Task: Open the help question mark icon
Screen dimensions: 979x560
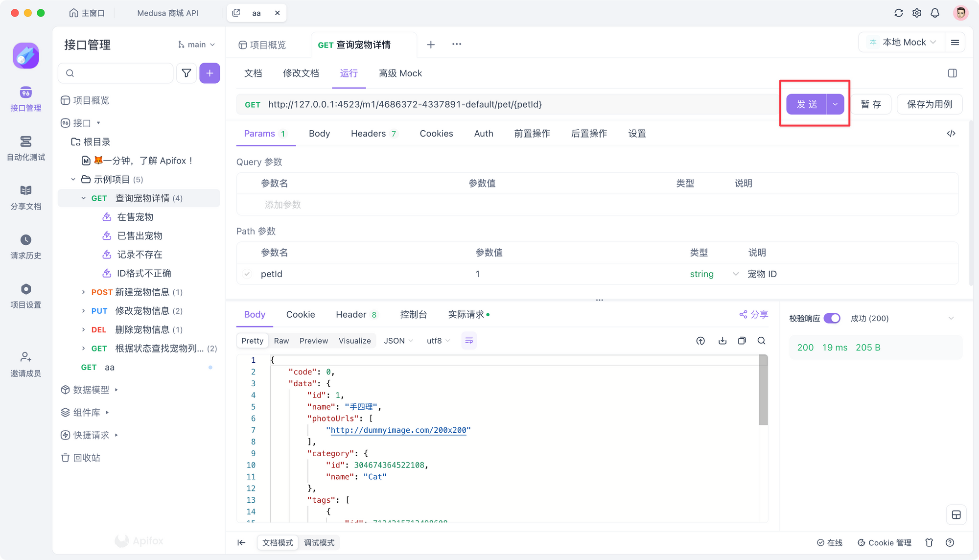Action: [x=950, y=542]
